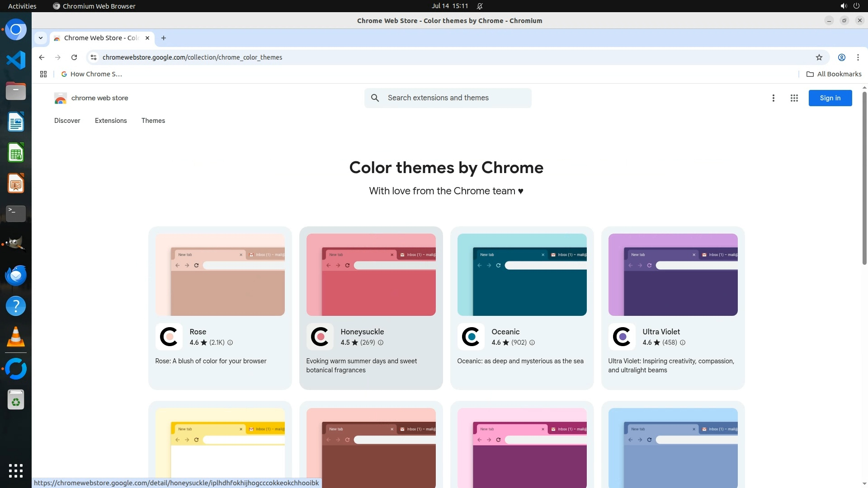Open Chromium three-dot browser menu
Viewport: 868px width, 488px height.
pos(858,57)
